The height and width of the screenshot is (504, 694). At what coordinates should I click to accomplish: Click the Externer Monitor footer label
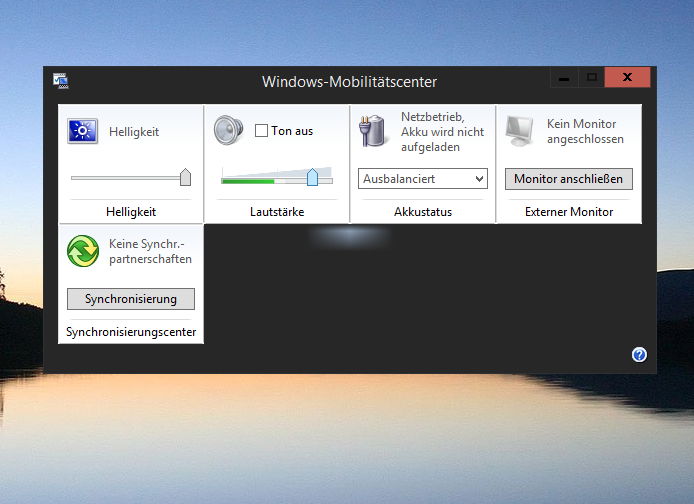[569, 212]
